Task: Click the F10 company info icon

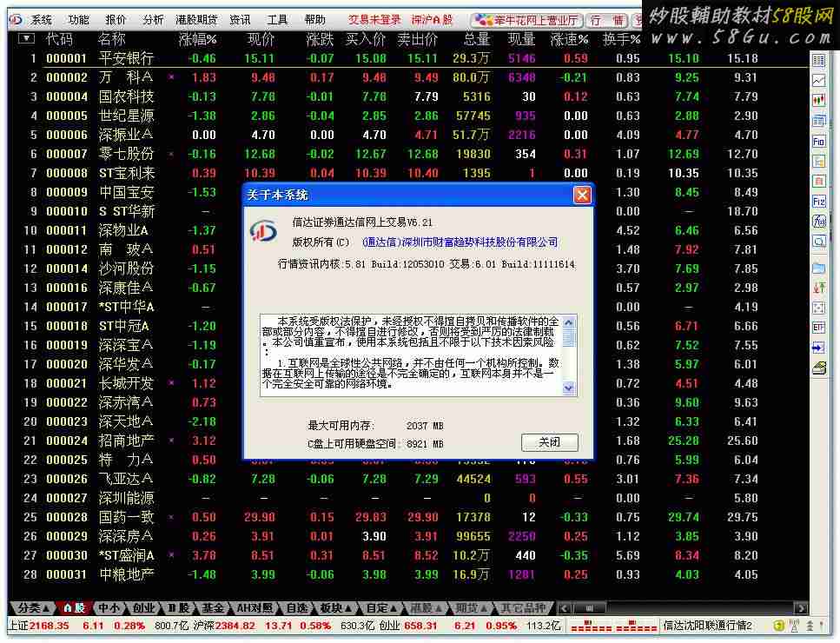Action: point(818,142)
